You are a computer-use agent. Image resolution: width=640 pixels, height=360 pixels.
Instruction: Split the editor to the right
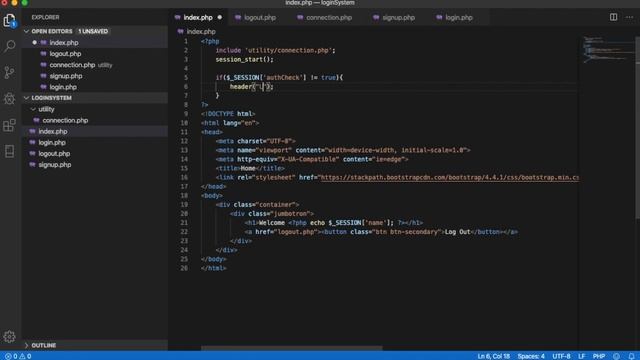click(613, 17)
